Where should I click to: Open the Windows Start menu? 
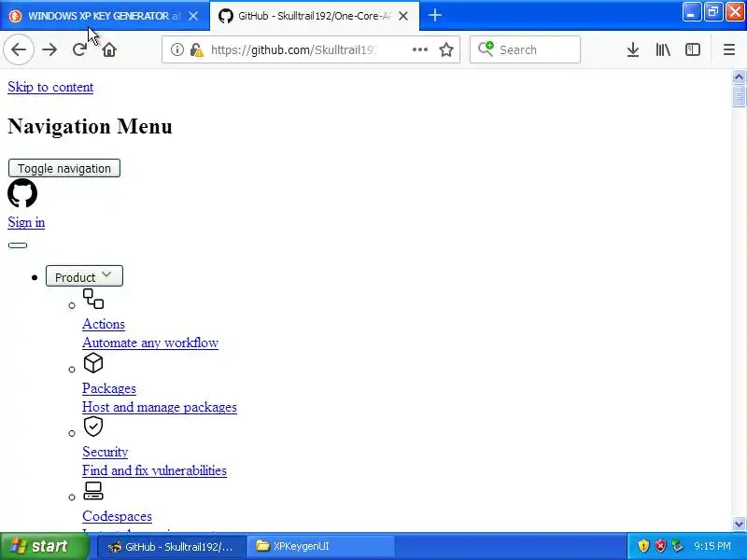(x=44, y=546)
